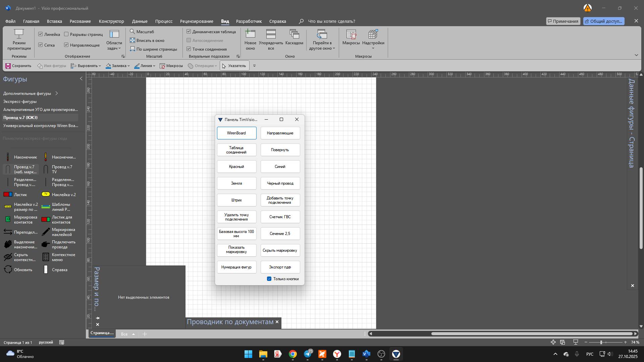644x362 pixels.
Task: Click the zoom slider in the status bar
Action: point(601,342)
